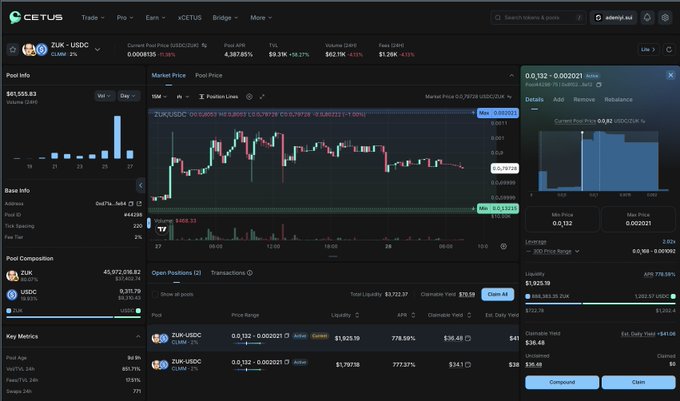Collapse left Pool Info sidebar arrow
This screenshot has width=680, height=401.
141,186
